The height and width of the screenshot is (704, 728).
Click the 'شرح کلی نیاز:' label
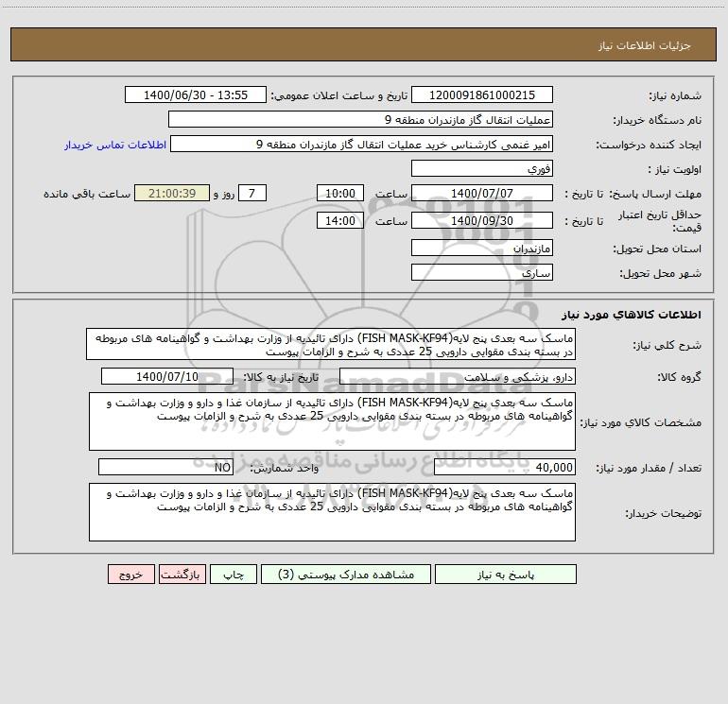667,345
